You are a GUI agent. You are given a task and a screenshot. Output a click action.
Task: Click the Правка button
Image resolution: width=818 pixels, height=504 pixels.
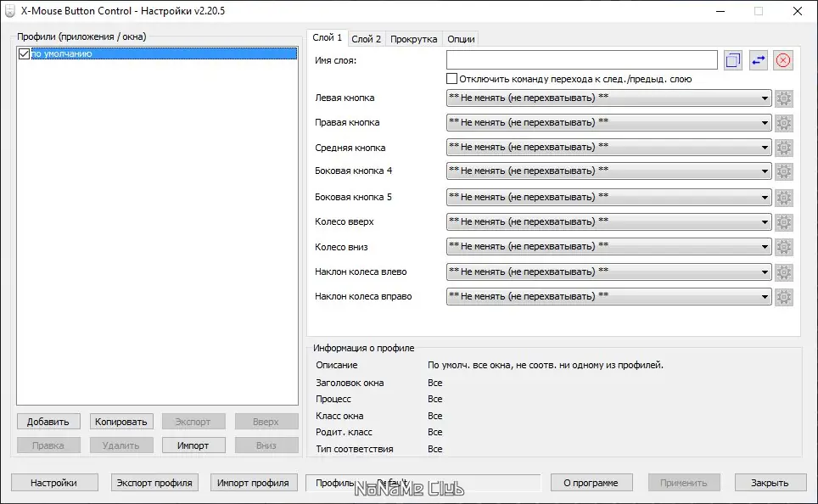tap(48, 445)
